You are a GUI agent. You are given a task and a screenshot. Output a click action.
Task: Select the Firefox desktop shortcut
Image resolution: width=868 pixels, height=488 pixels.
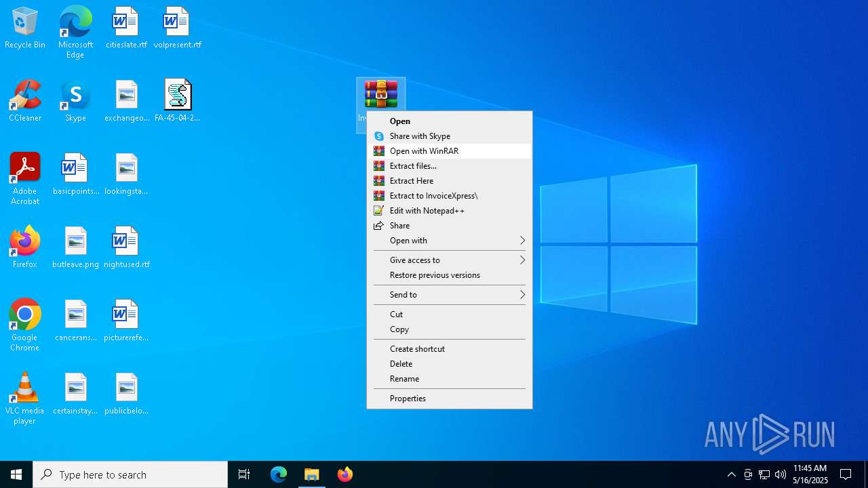pos(25,248)
